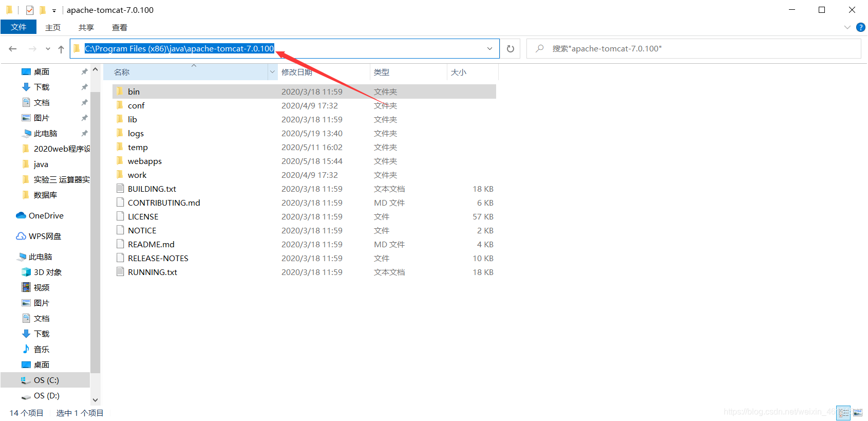Select the webapps folder icon
This screenshot has width=868, height=421.
120,160
